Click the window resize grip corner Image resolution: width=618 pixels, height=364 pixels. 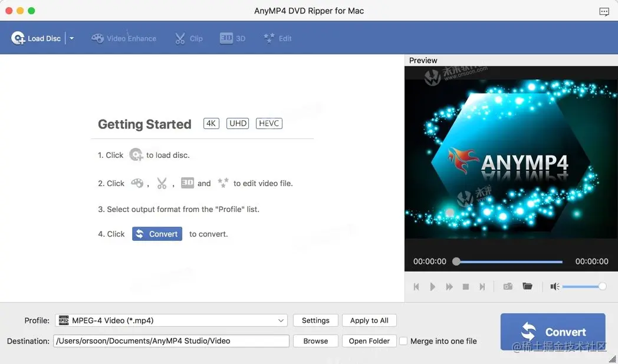coord(613,359)
